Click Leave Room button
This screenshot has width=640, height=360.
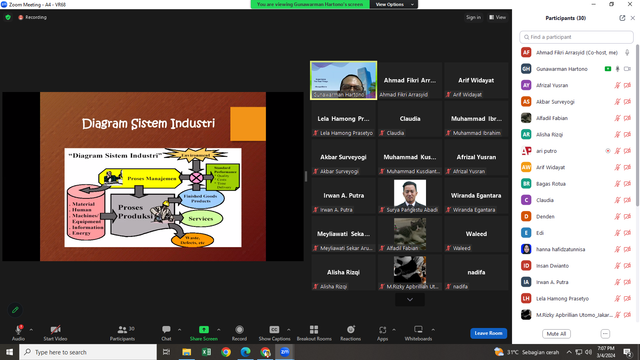[x=489, y=333]
